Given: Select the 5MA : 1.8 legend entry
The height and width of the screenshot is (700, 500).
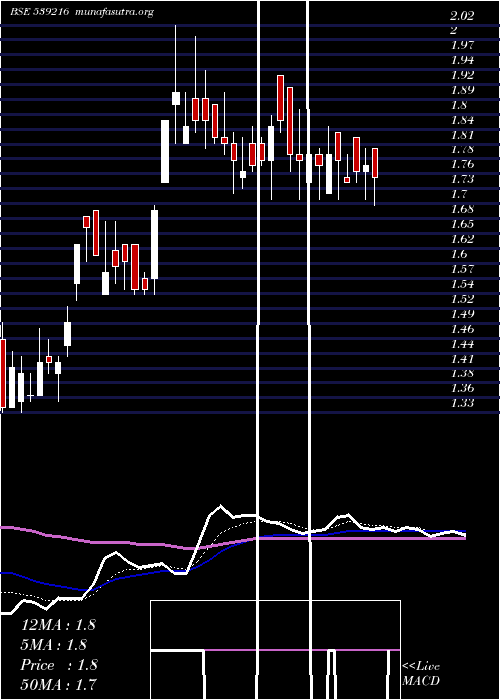Looking at the screenshot, I should click(54, 645).
